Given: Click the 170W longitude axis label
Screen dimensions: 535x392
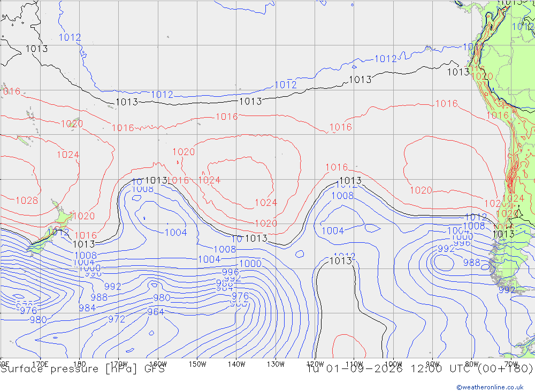Looking at the screenshot, I should coord(119,364).
